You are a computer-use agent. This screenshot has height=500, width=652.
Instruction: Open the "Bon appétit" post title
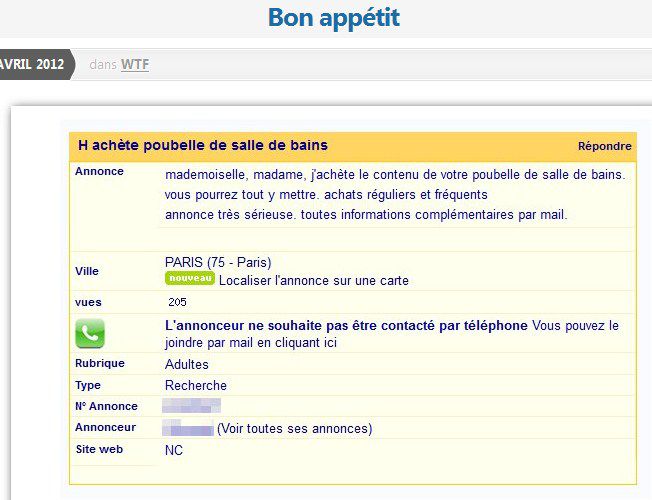click(x=333, y=18)
